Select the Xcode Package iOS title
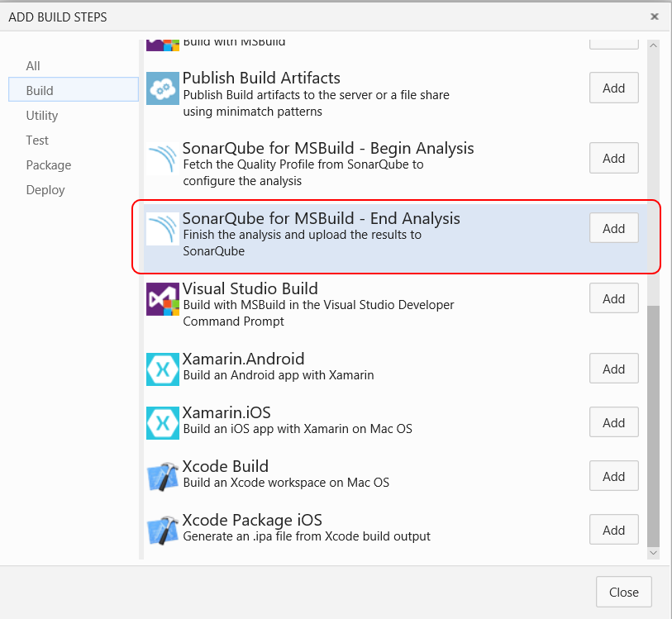Screen dimensions: 672x619 point(252,520)
